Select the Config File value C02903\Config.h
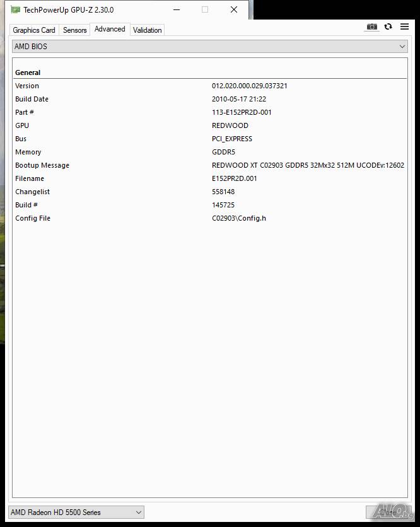The height and width of the screenshot is (527, 420). [239, 218]
